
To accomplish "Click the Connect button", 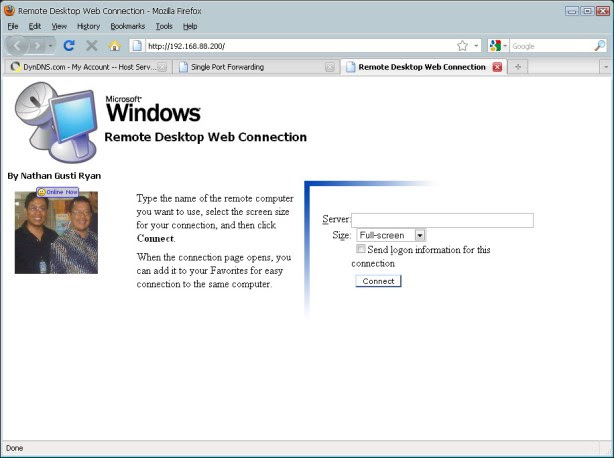I will coord(378,281).
